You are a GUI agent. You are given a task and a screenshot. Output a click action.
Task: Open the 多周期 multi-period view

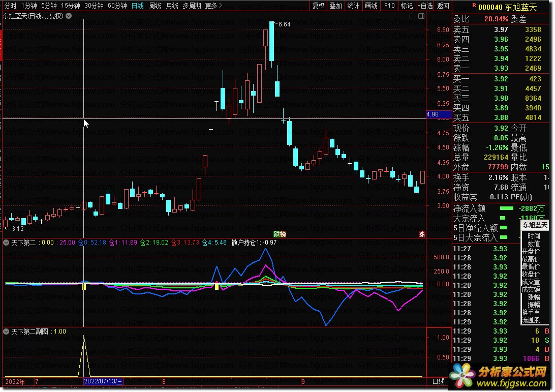pyautogui.click(x=192, y=6)
